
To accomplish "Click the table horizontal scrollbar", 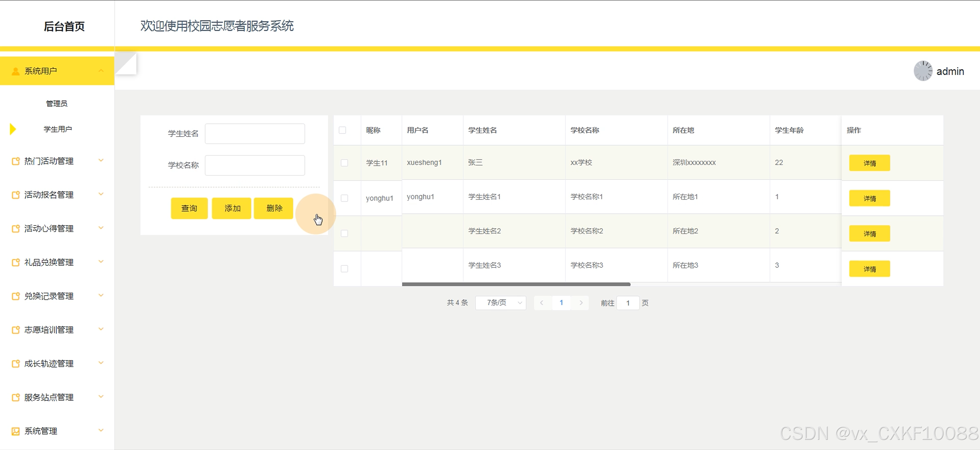I will point(516,284).
